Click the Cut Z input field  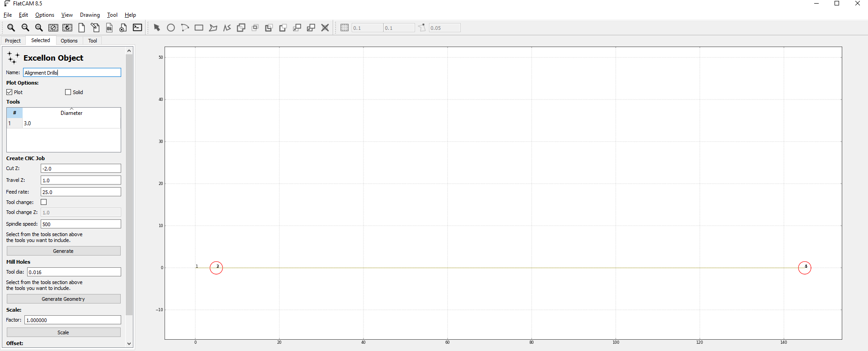81,168
